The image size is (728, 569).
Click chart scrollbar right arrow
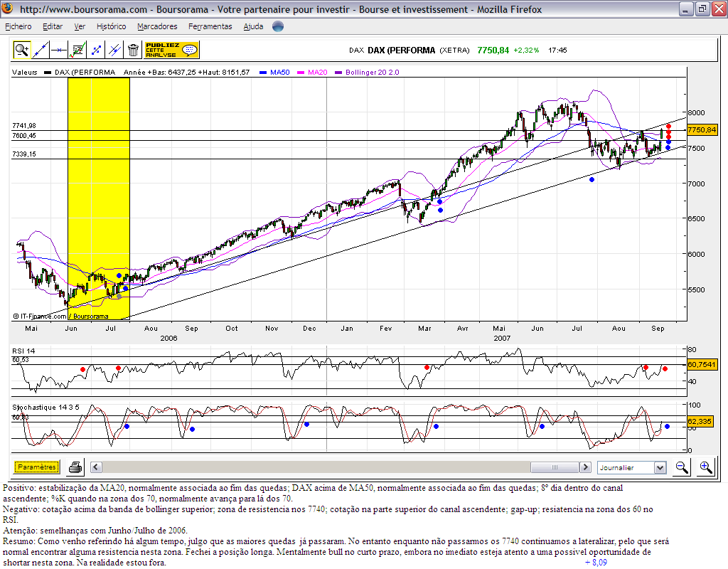coord(586,467)
